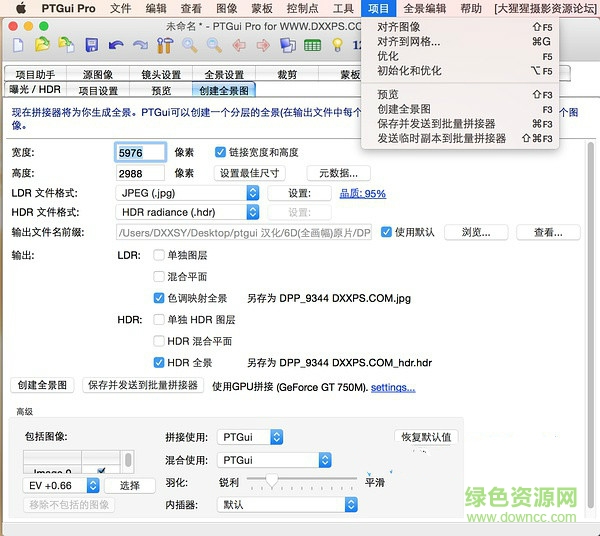Open the green control point table icon
The width and height of the screenshot is (600, 536).
click(312, 46)
